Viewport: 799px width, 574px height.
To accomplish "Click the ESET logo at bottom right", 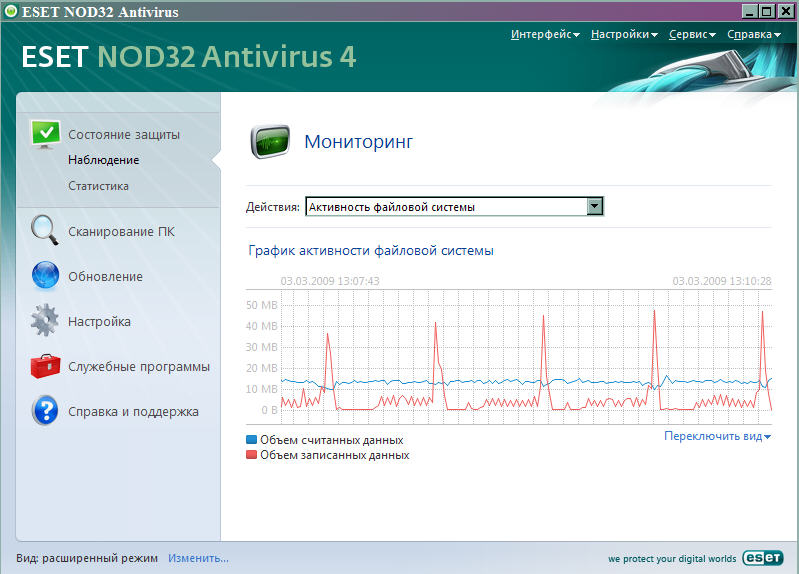I will (x=762, y=558).
